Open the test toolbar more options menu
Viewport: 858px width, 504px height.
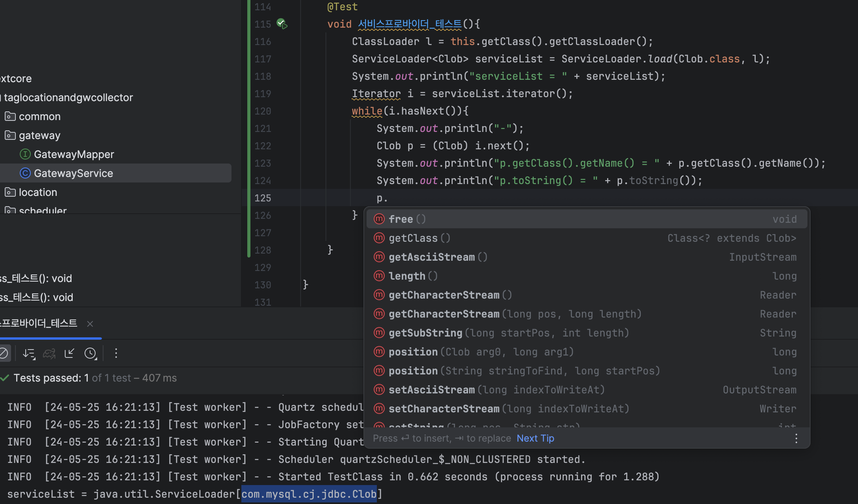pyautogui.click(x=116, y=353)
